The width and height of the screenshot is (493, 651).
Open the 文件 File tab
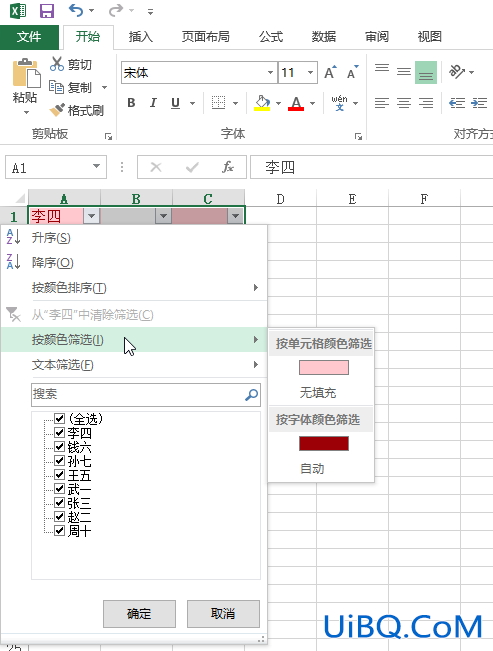(x=29, y=37)
